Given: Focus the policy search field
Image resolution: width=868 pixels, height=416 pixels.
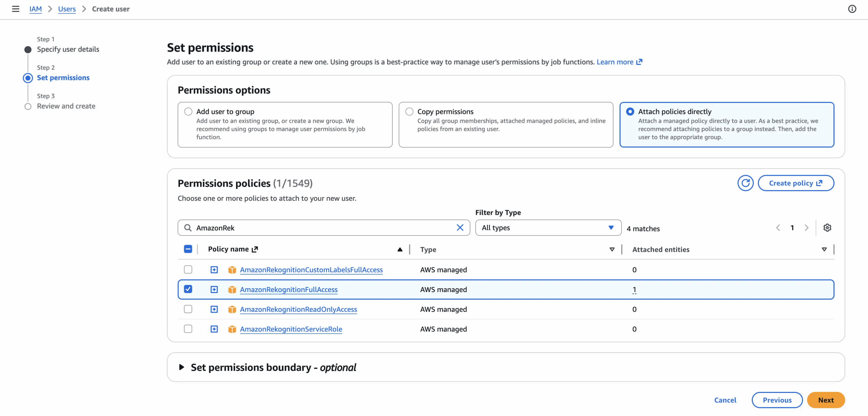Looking at the screenshot, I should coord(323,228).
